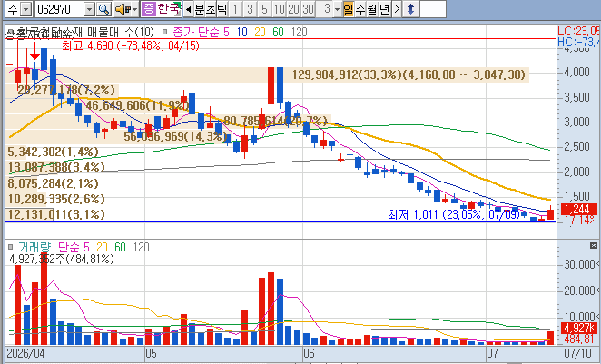This screenshot has height=364, width=601.
Task: Click the speaker alert icon
Action: point(123,9)
